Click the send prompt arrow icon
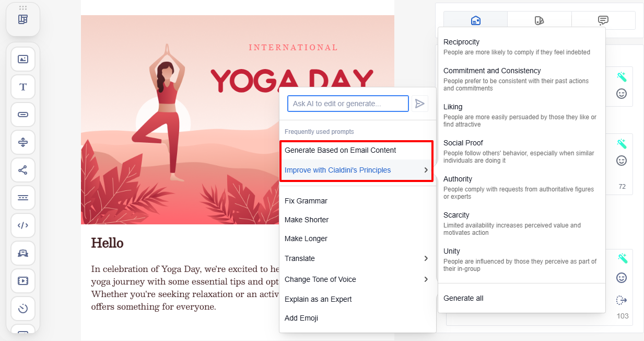The image size is (644, 341). pyautogui.click(x=419, y=104)
